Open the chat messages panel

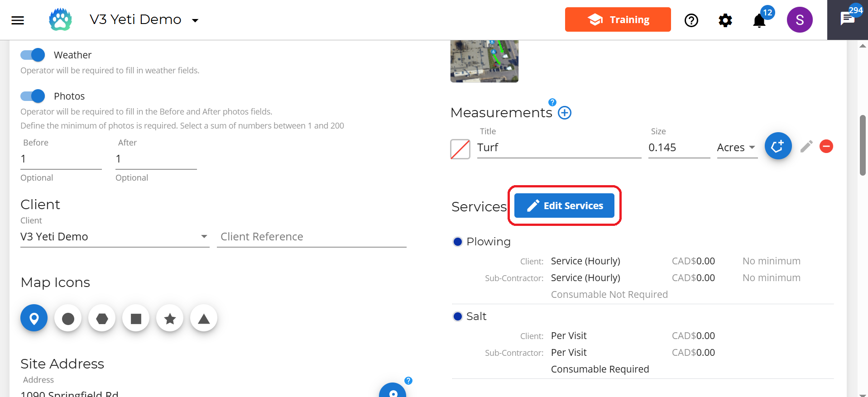pos(847,19)
